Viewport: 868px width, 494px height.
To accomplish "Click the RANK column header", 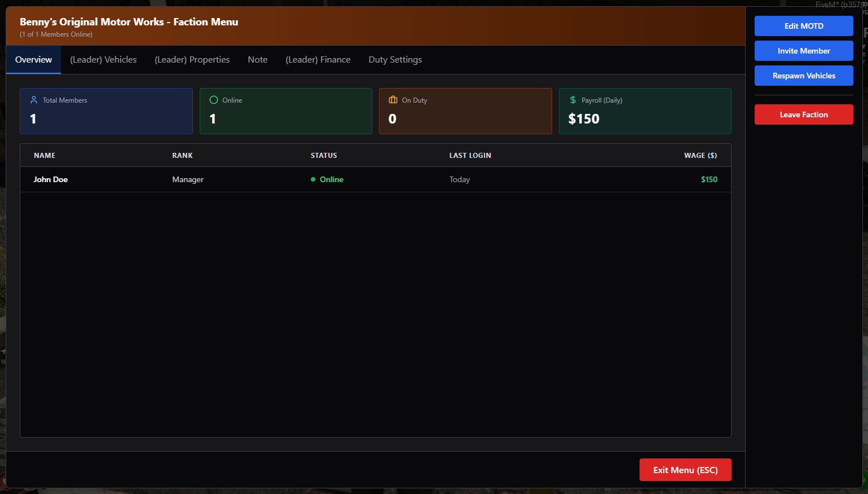I will [183, 156].
